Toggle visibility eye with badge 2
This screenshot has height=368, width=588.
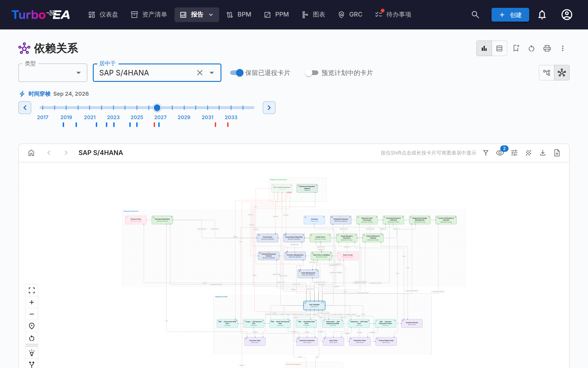point(500,152)
